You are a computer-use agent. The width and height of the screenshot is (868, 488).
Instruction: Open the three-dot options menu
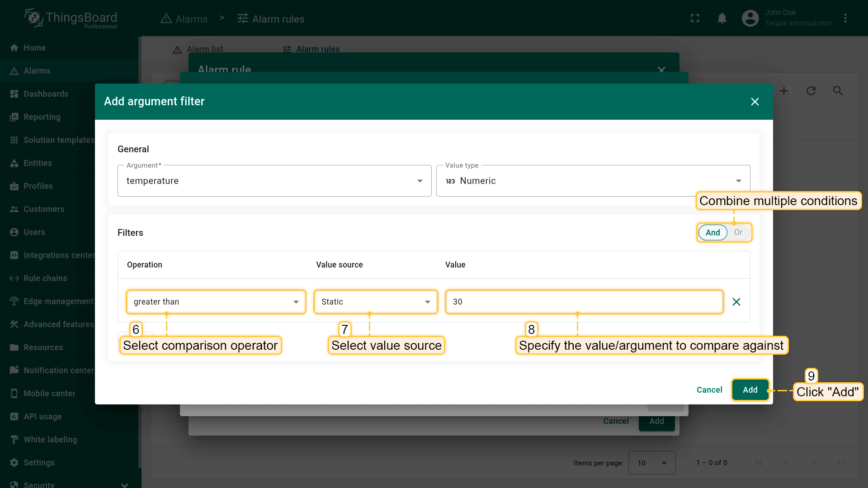[845, 19]
